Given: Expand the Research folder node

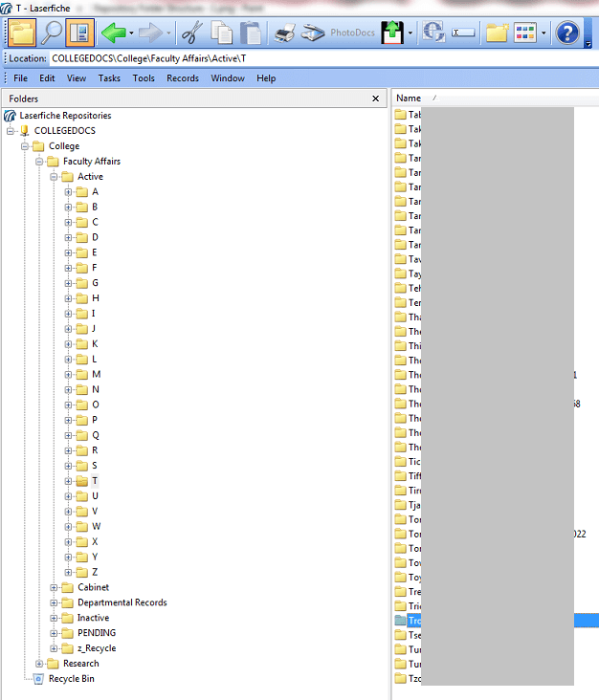Looking at the screenshot, I should pos(39,664).
